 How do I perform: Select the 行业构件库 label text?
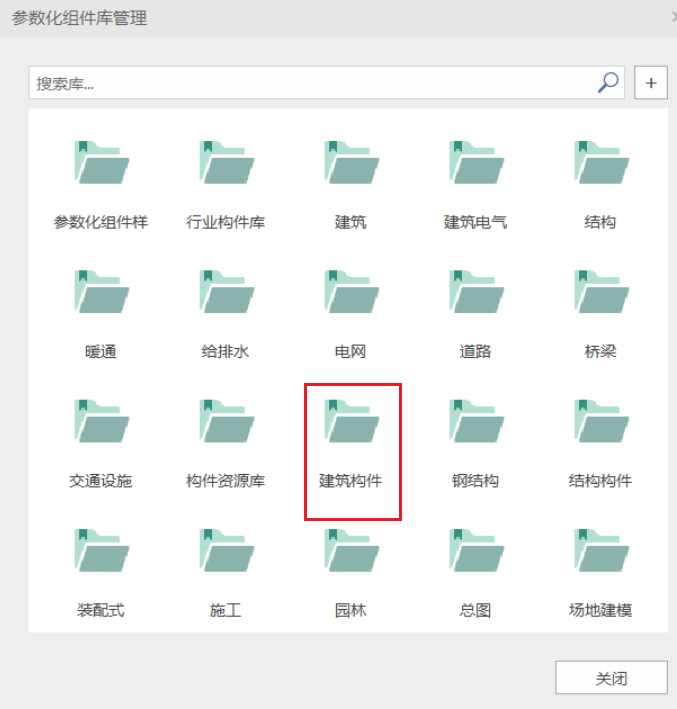point(226,222)
